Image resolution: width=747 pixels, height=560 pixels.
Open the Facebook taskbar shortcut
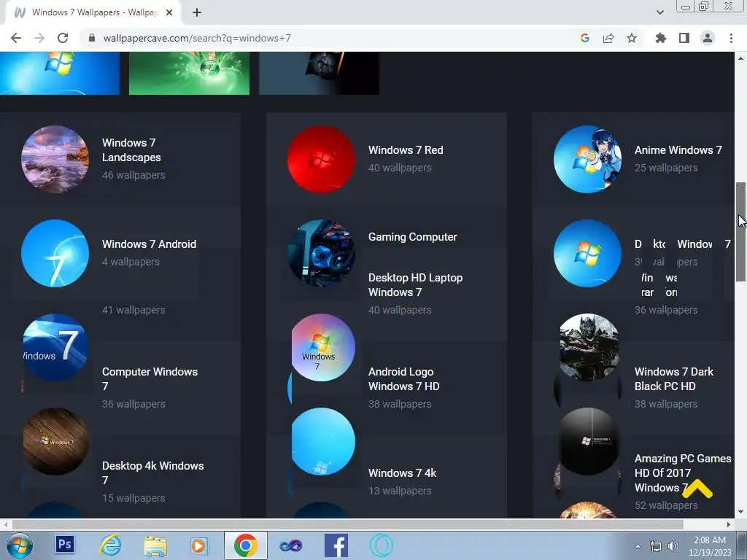(336, 545)
